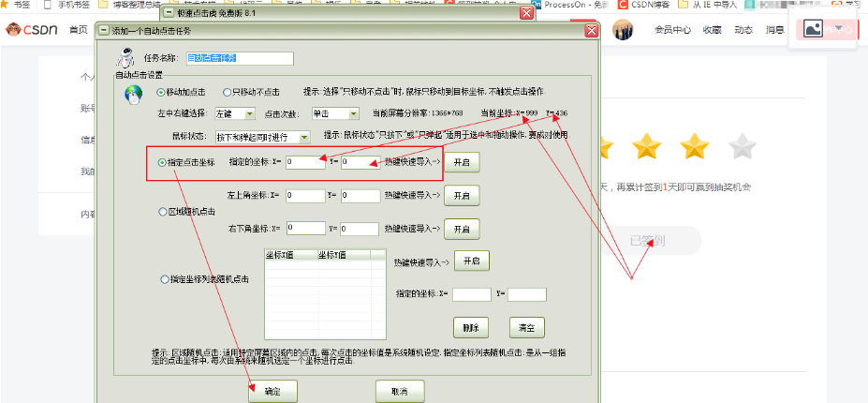Image resolution: width=868 pixels, height=403 pixels.
Task: Click the 坐标X值 column header
Action: click(292, 255)
